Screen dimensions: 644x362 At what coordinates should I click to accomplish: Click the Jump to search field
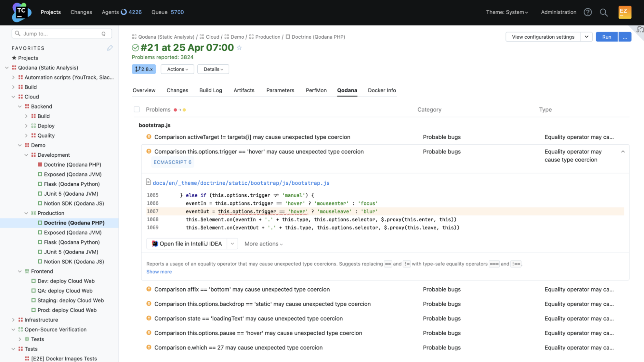61,33
